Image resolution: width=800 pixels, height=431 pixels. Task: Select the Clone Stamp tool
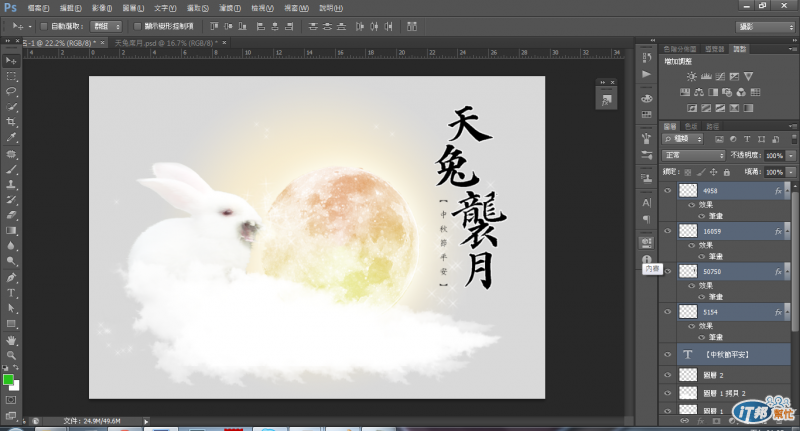pos(11,185)
